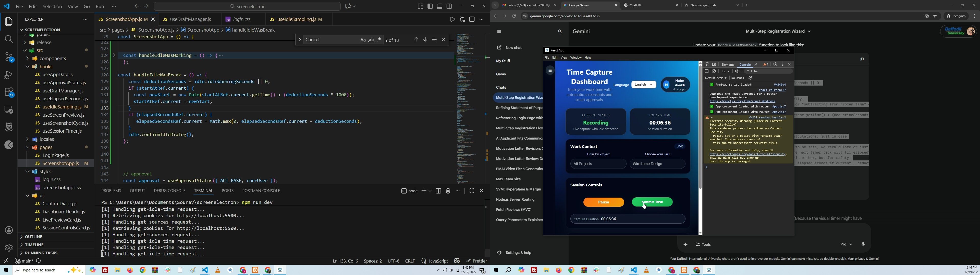This screenshot has width=980, height=275.
Task: Toggle live expression eye icon in console
Action: [x=737, y=71]
